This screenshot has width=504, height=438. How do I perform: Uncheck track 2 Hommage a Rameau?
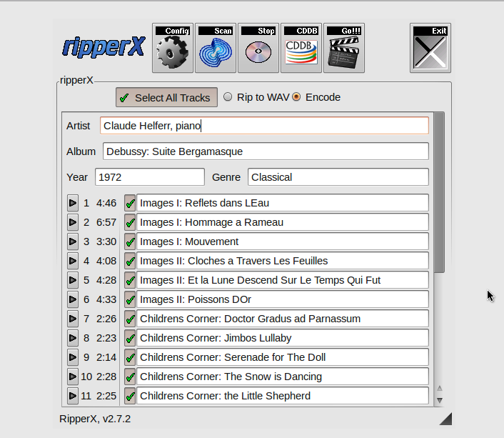pos(130,222)
